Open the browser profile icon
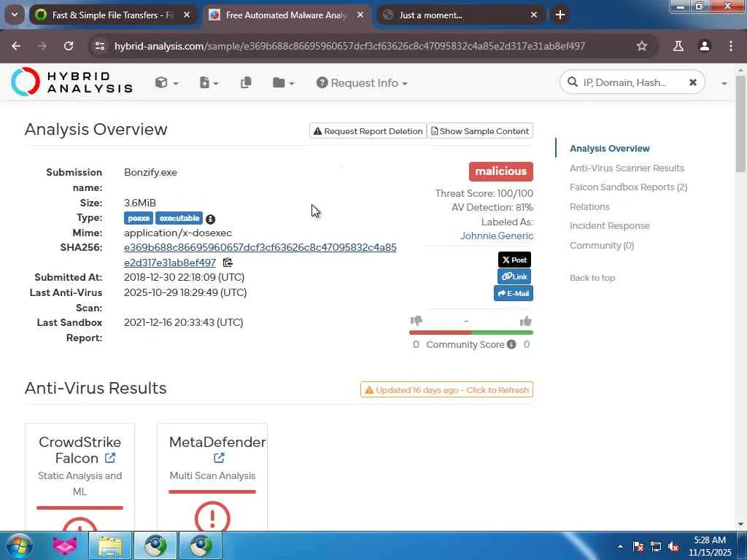 [705, 46]
